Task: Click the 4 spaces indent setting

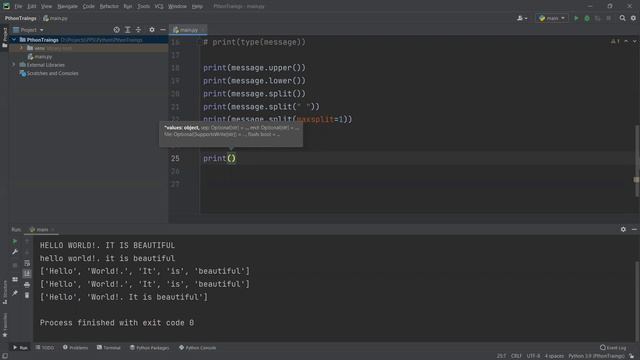Action: tap(554, 356)
